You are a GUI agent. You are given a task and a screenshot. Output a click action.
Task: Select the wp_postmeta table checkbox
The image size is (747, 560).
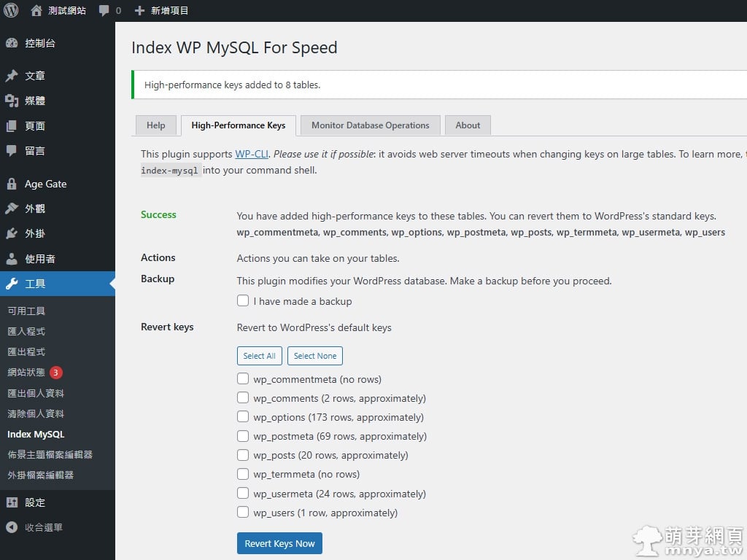(243, 436)
